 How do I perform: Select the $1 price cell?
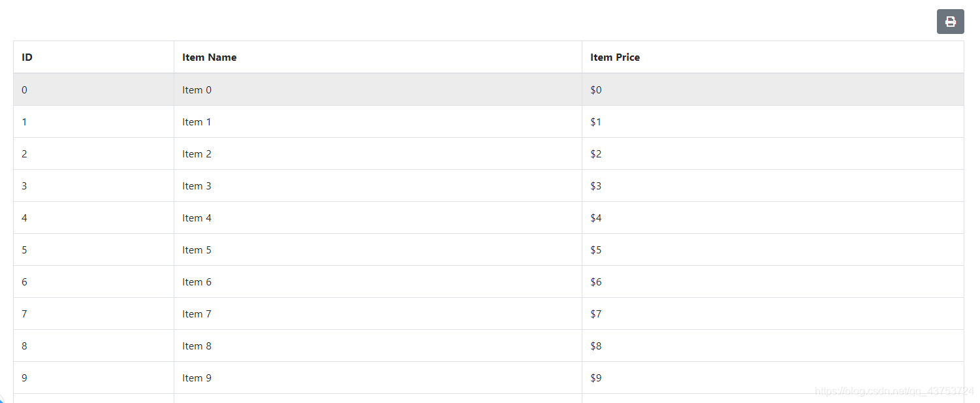(773, 122)
